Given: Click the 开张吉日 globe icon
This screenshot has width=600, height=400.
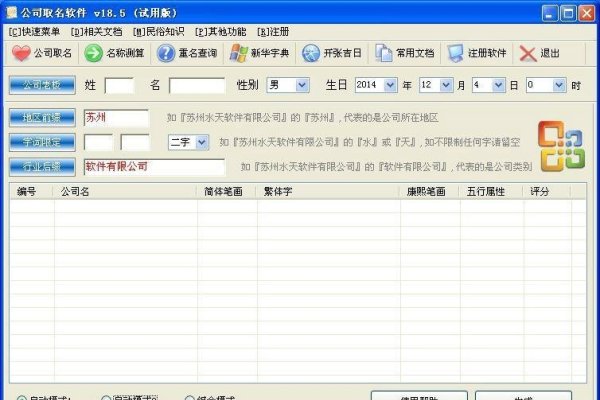Looking at the screenshot, I should (x=311, y=53).
